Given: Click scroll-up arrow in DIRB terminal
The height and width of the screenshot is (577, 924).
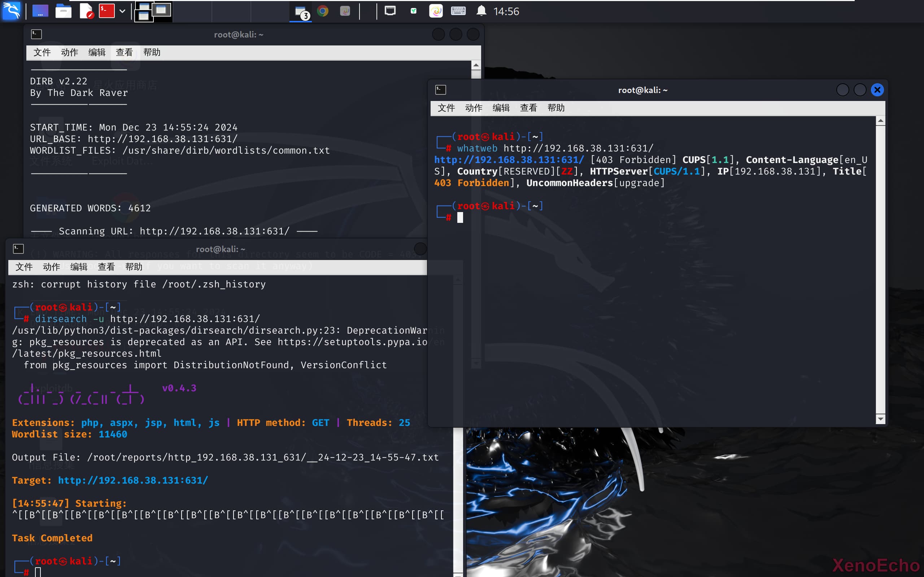Looking at the screenshot, I should point(476,65).
